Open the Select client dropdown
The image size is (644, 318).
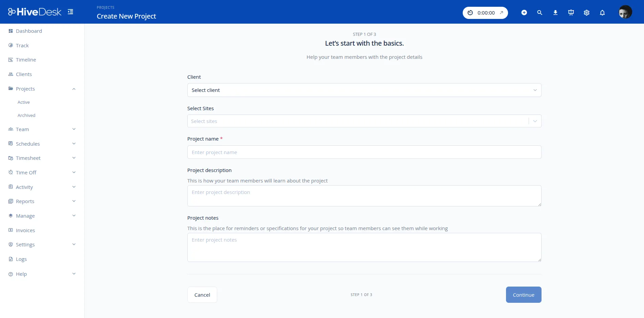pos(364,90)
